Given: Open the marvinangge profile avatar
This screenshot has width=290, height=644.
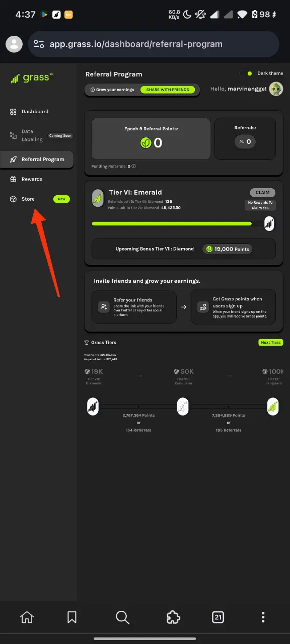Looking at the screenshot, I should (276, 89).
